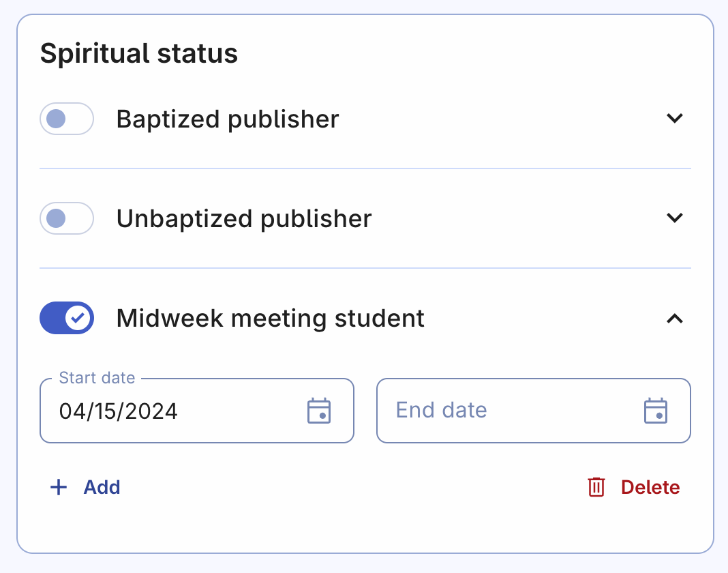Click the plus icon next to Add
Image resolution: width=728 pixels, height=573 pixels.
(58, 487)
